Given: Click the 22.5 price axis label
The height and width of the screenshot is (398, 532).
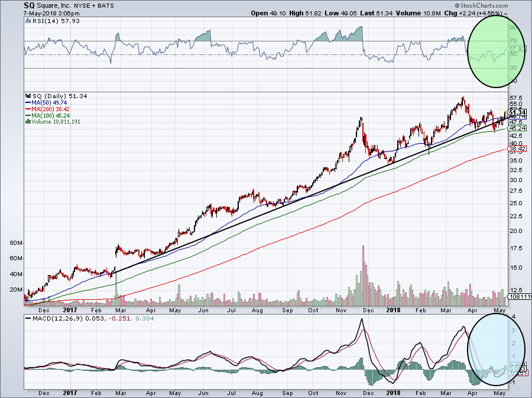Looking at the screenshot, I should tap(515, 216).
